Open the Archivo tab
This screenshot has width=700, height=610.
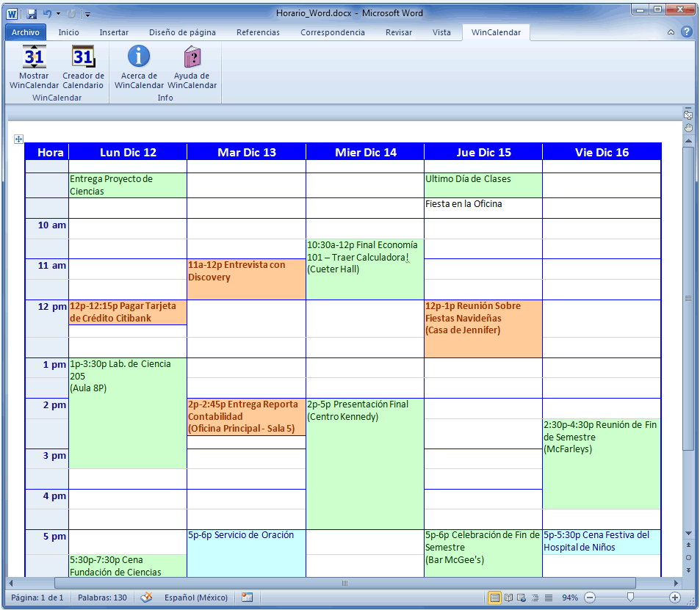pos(26,32)
